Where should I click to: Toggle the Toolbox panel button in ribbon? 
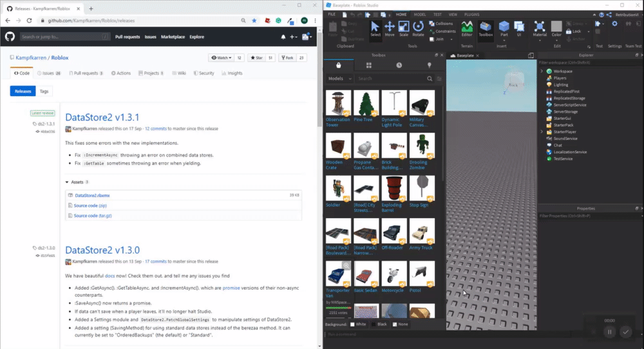point(486,29)
